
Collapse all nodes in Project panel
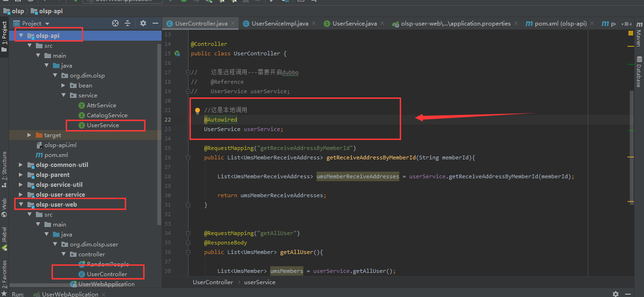coord(128,23)
